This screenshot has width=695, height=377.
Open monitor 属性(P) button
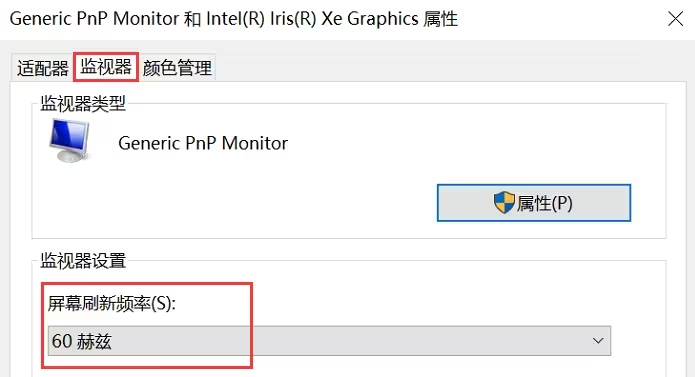[534, 203]
